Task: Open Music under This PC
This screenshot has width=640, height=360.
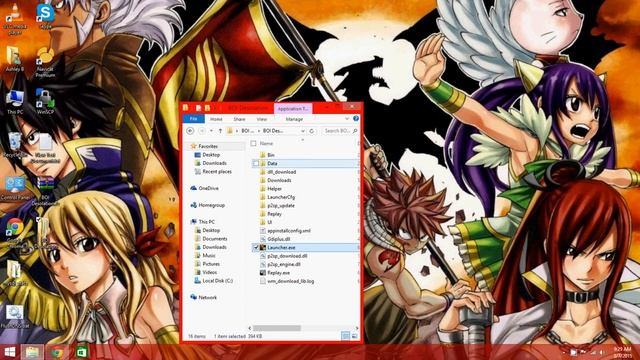Action: (x=209, y=256)
